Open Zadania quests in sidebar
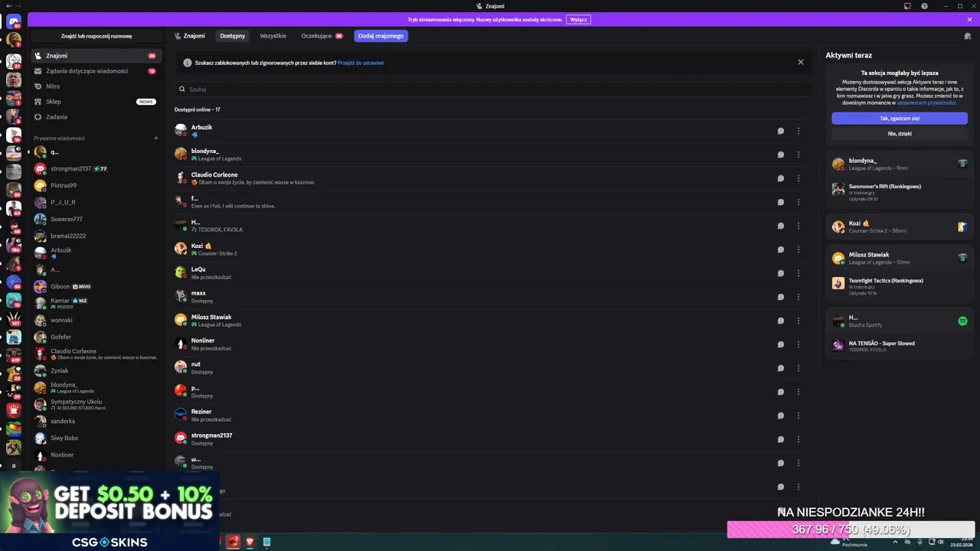This screenshot has width=980, height=551. tap(96, 117)
